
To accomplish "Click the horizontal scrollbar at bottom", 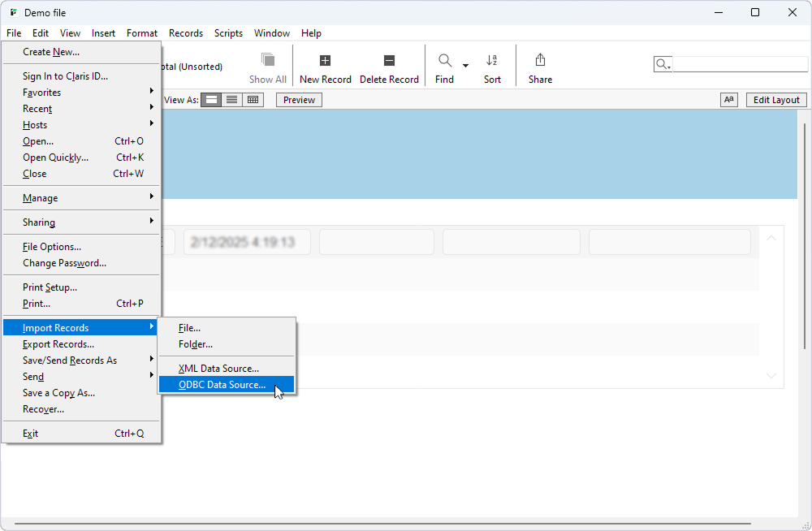I will point(382,524).
